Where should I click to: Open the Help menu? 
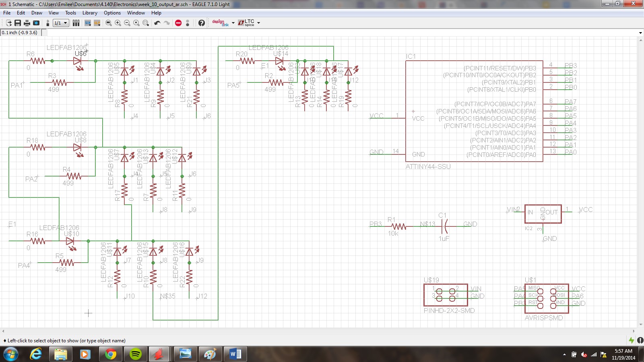[x=156, y=13]
